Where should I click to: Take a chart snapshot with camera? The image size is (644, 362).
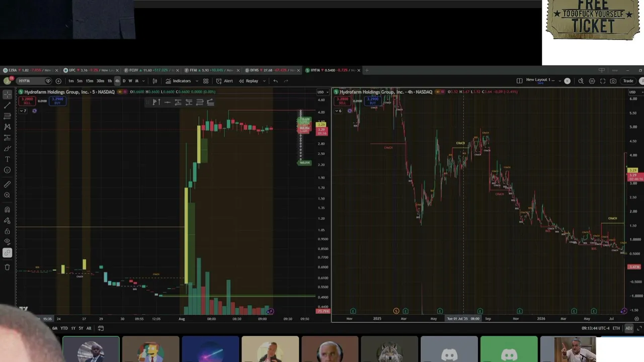pos(613,81)
